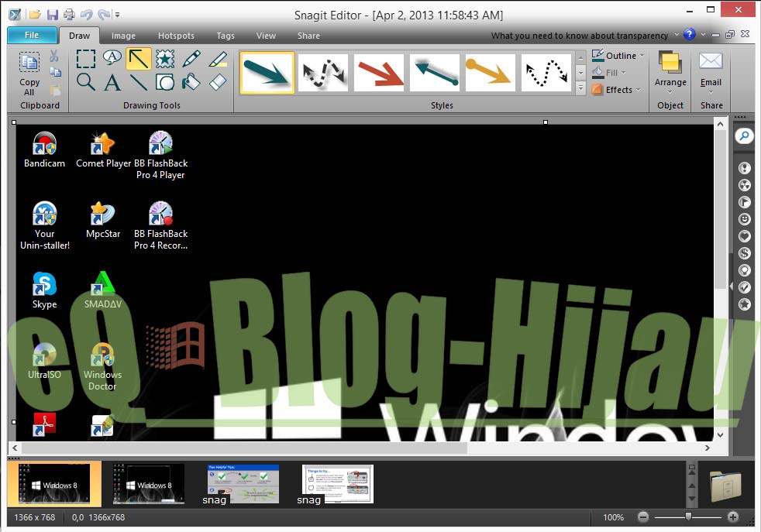The image size is (761, 532).
Task: Select the Text tool
Action: point(112,82)
